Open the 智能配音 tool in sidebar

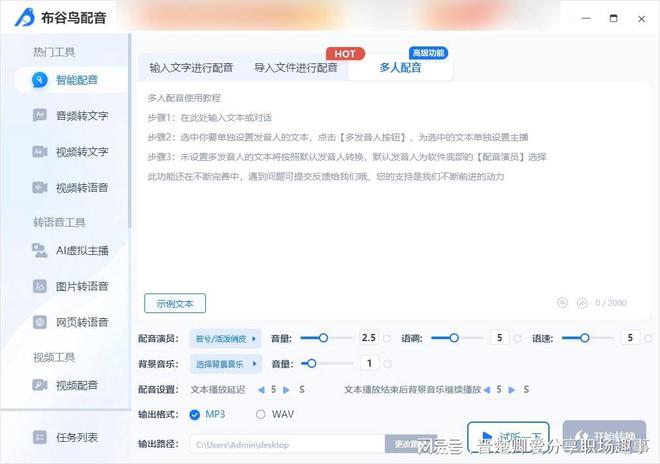pos(71,80)
